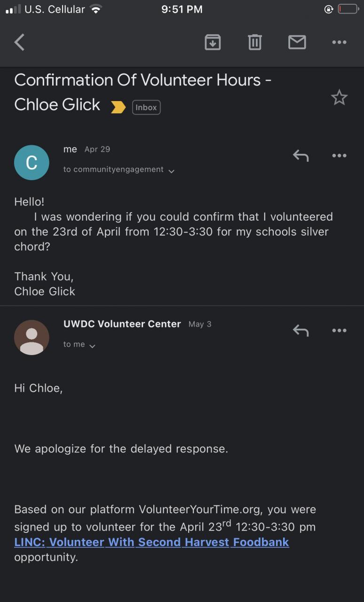Open more options for the May 3 message
This screenshot has width=364, height=602.
(x=339, y=330)
